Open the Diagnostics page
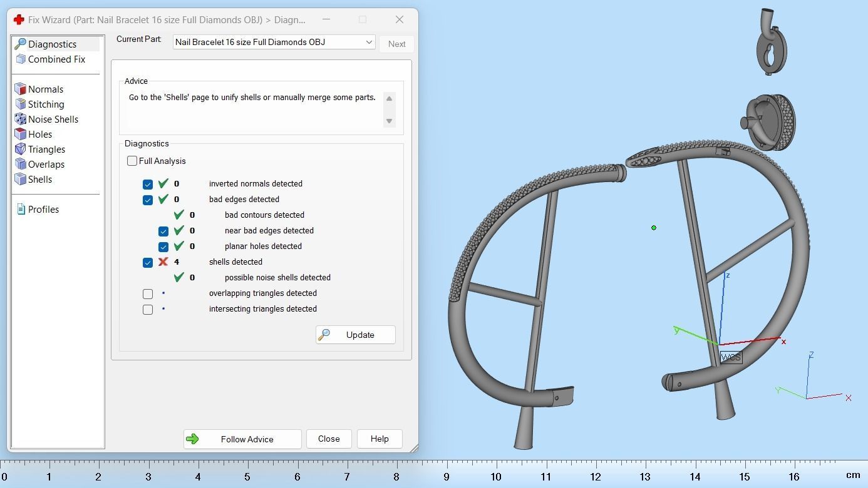This screenshot has height=488, width=868. [x=52, y=44]
